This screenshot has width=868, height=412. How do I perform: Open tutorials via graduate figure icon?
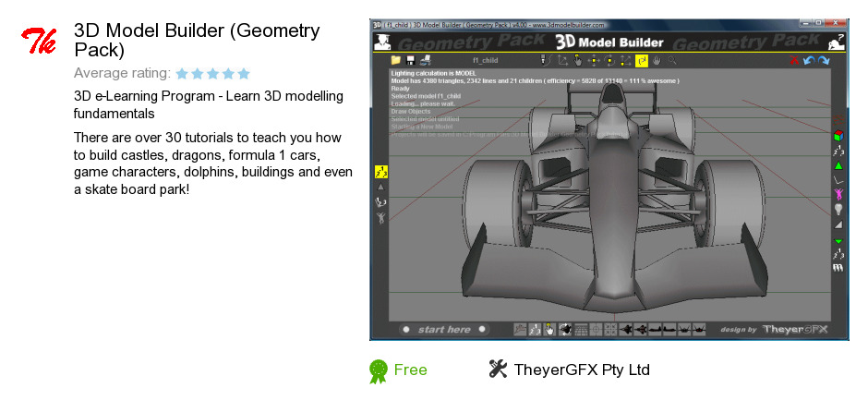click(x=381, y=42)
